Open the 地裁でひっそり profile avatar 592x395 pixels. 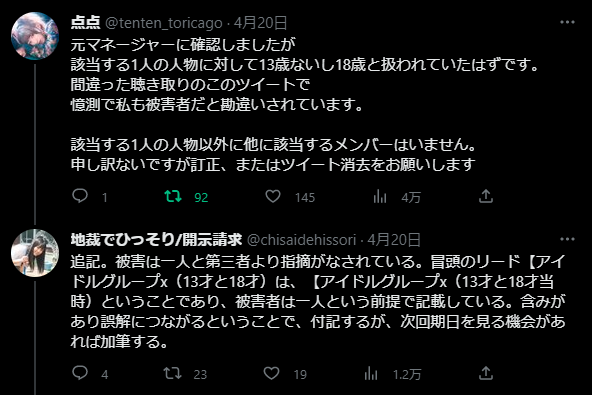(35, 253)
